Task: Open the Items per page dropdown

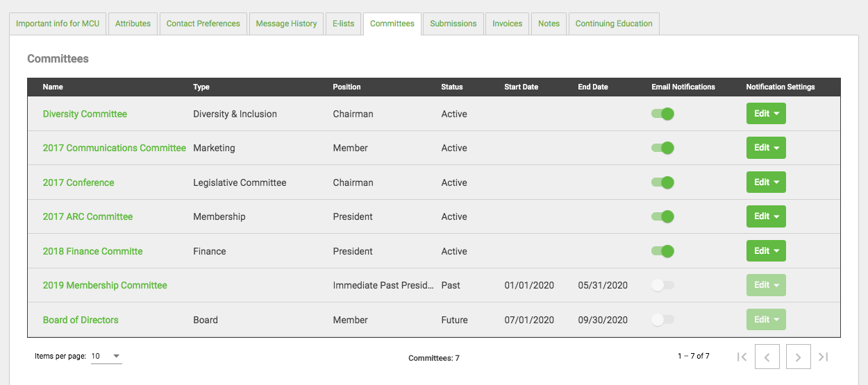Action: pyautogui.click(x=106, y=356)
